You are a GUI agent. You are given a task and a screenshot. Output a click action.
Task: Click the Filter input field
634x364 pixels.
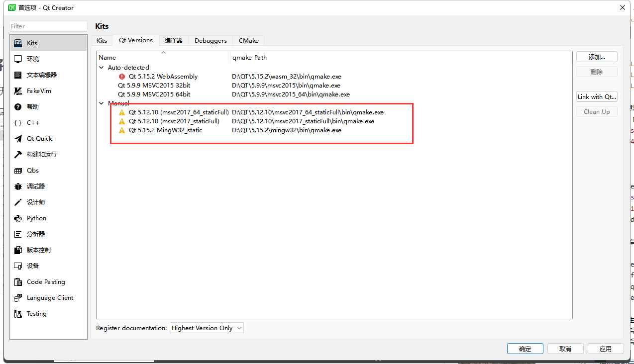(x=48, y=26)
